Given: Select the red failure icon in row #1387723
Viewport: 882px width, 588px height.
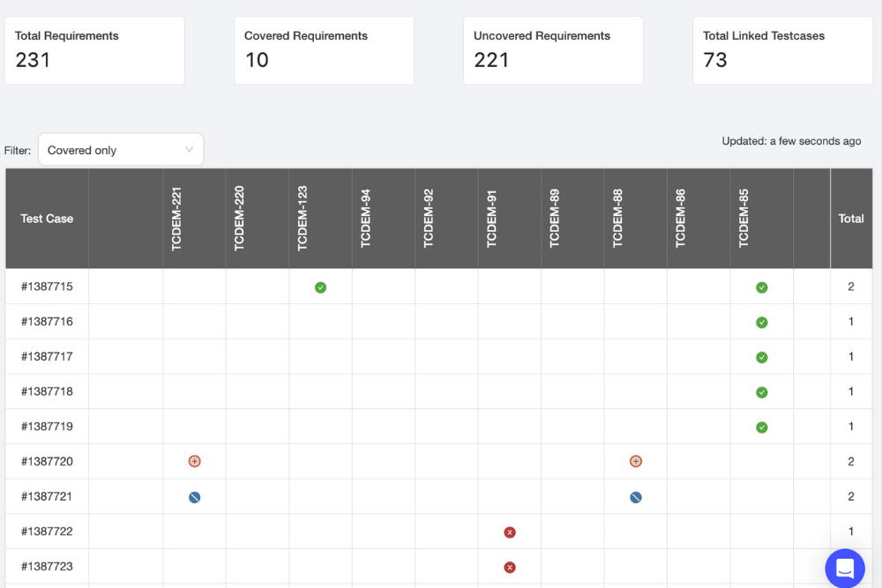Looking at the screenshot, I should pos(509,567).
